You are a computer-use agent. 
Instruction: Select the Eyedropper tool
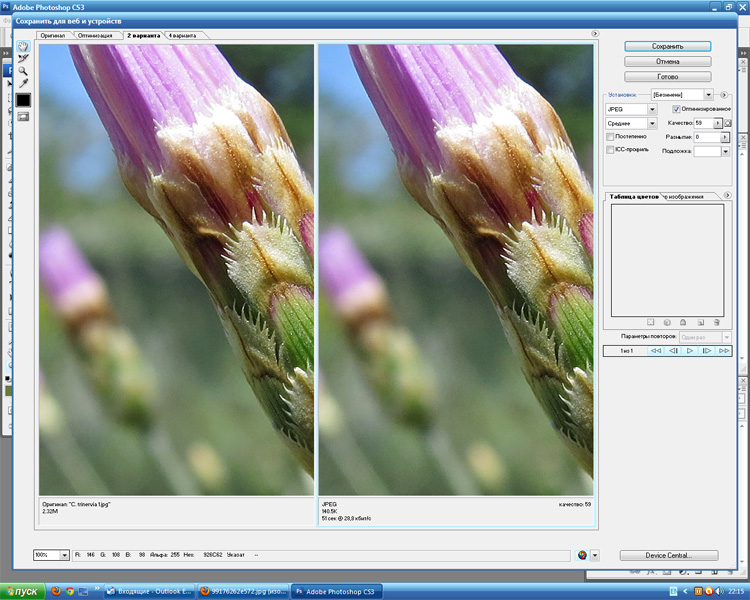[x=23, y=84]
